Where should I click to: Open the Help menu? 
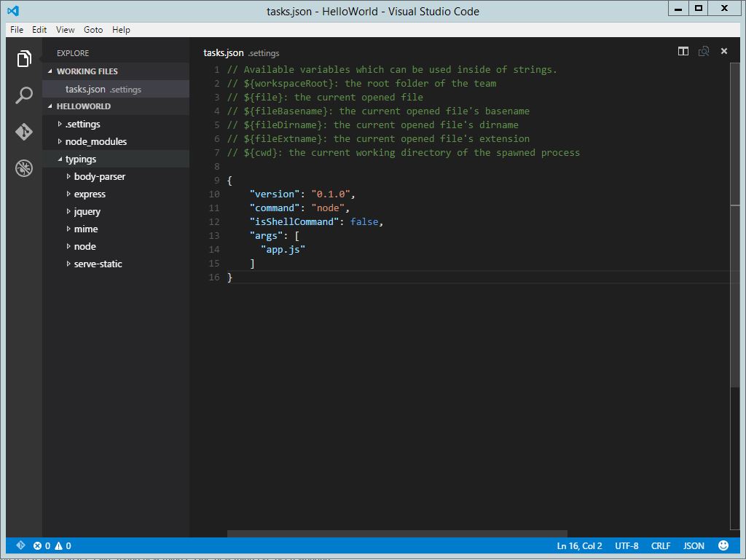(x=122, y=29)
